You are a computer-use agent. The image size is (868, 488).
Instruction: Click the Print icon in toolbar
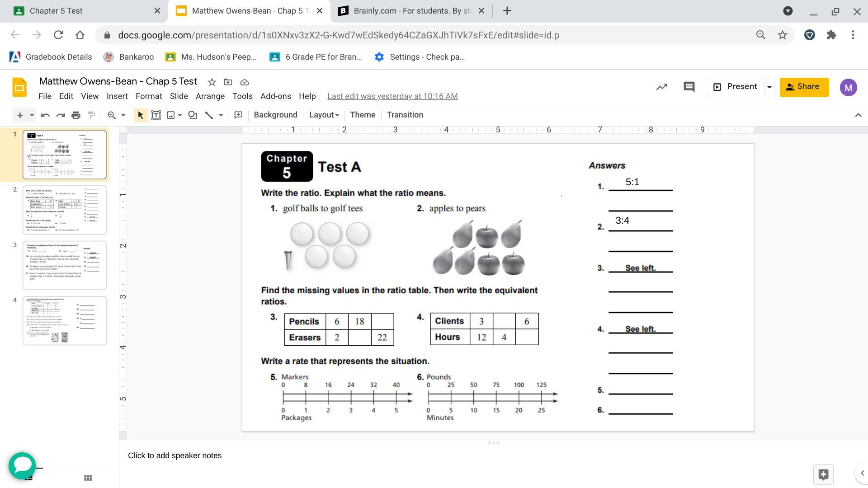[76, 115]
